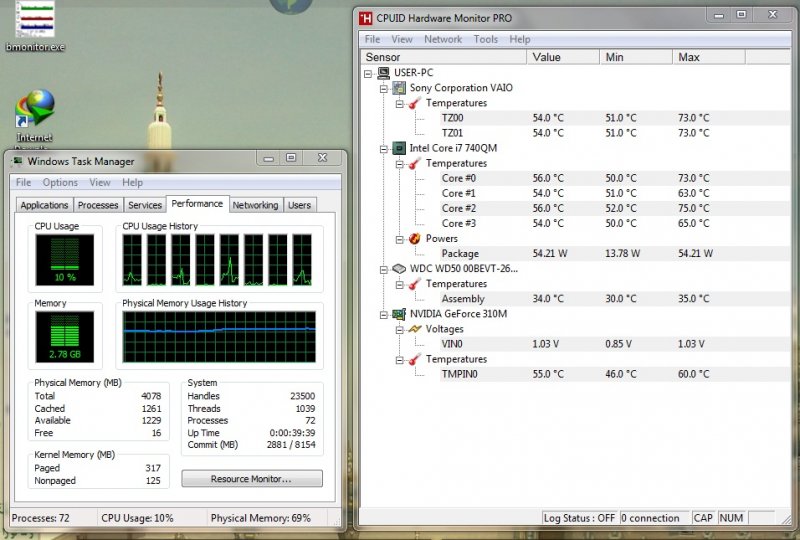Collapse the WDC WD50 00BEVT node
The width and height of the screenshot is (800, 540).
pos(384,269)
